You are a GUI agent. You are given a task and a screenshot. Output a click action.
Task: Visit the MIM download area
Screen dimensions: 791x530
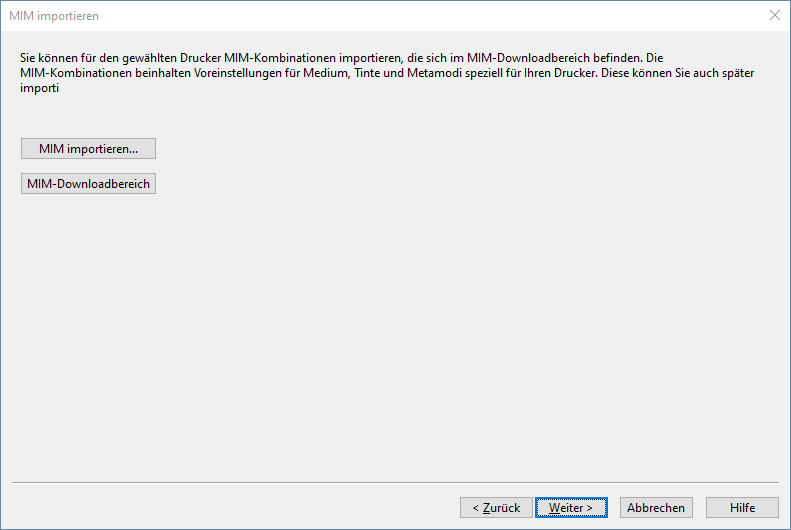tap(88, 184)
